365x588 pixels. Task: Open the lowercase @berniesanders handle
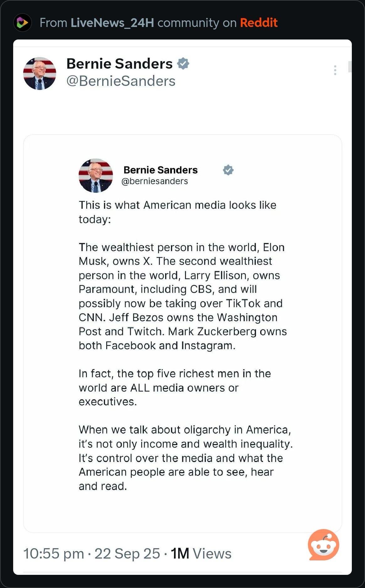click(x=155, y=181)
